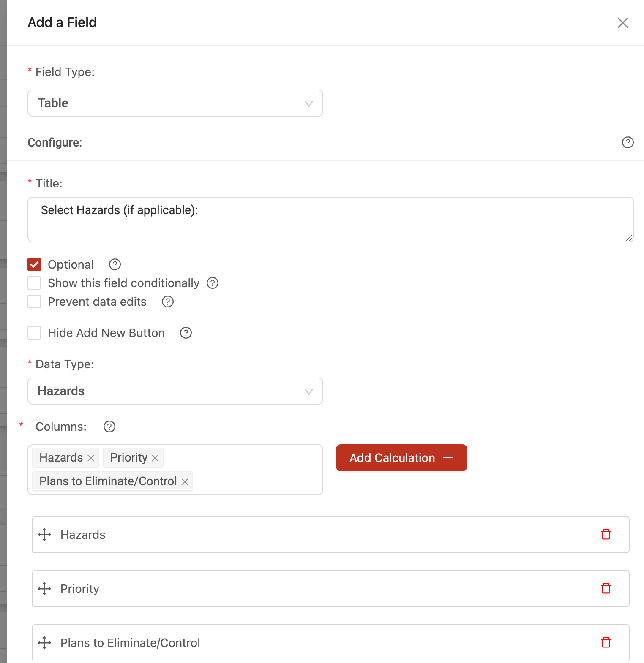Click the help icon next to Configure
The width and height of the screenshot is (644, 663).
[x=628, y=142]
